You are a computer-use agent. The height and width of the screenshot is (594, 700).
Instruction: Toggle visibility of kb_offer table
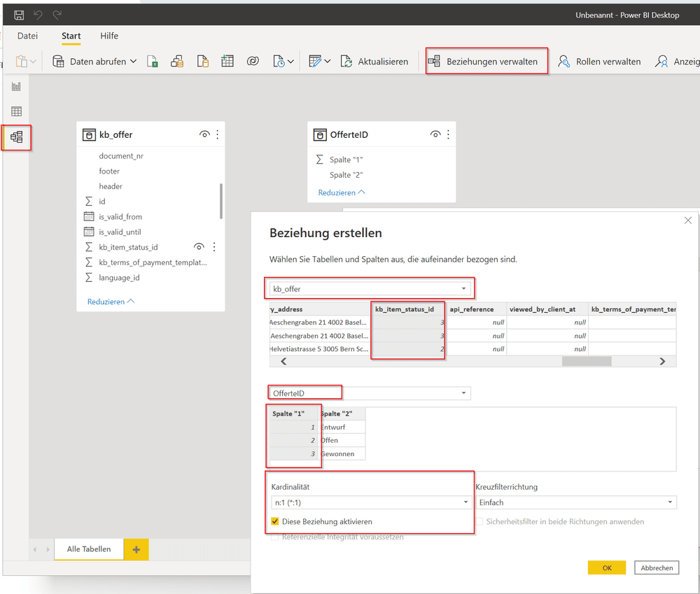(x=204, y=134)
